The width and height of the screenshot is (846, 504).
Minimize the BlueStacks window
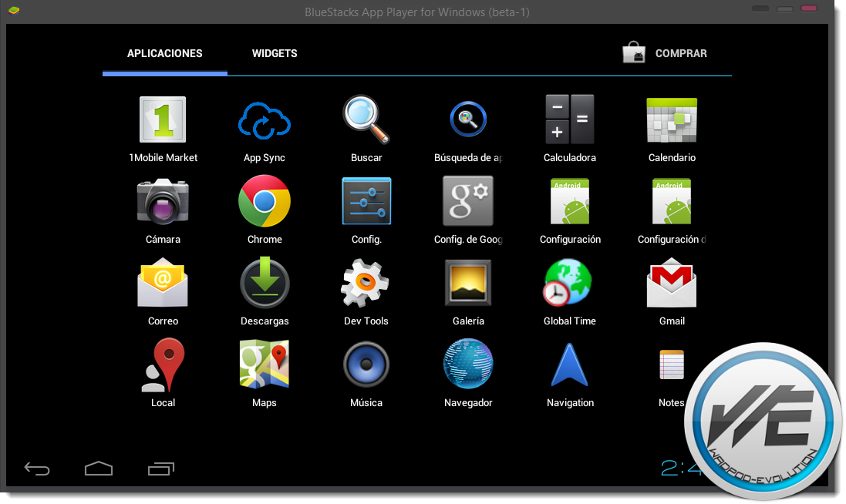click(x=760, y=8)
